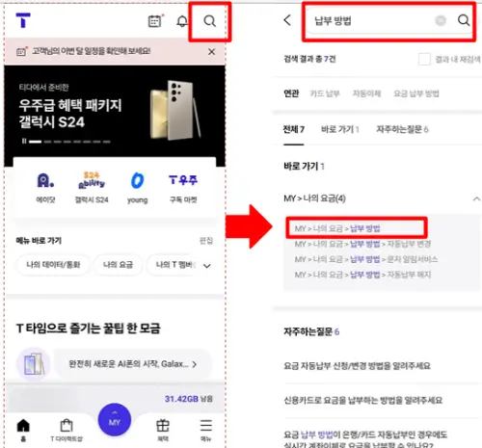The height and width of the screenshot is (448, 482).
Task: Open the Galaxy AI phone tip link
Action: (132, 364)
